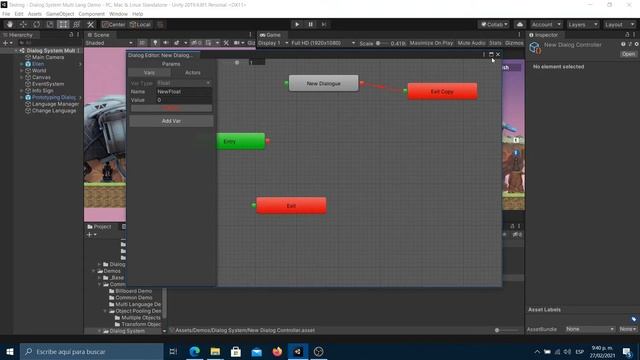This screenshot has width=640, height=360.
Task: Select the Rect tool
Action: coord(63,24)
